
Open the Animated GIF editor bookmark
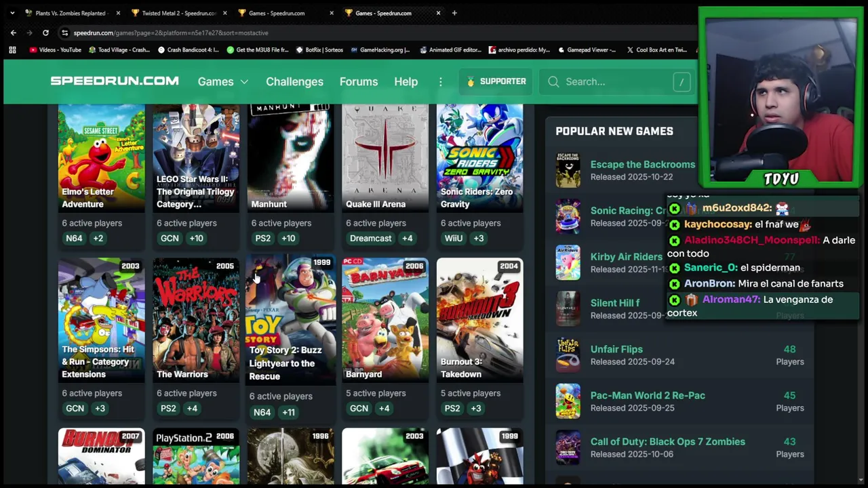[x=450, y=49]
